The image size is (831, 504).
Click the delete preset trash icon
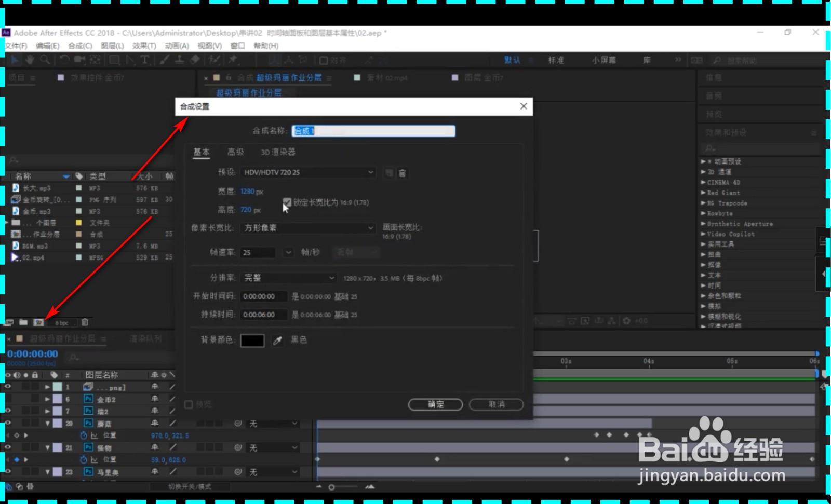coord(402,173)
